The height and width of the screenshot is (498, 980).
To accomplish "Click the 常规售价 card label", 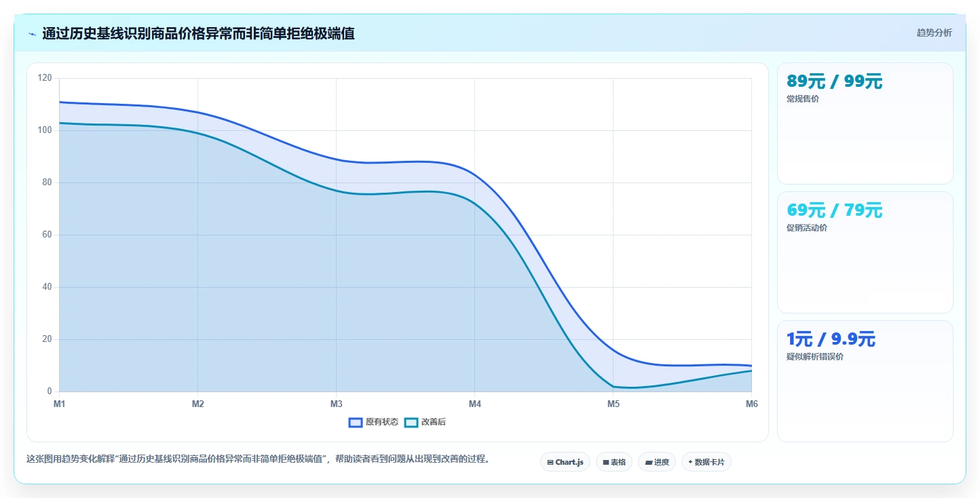I will click(803, 99).
